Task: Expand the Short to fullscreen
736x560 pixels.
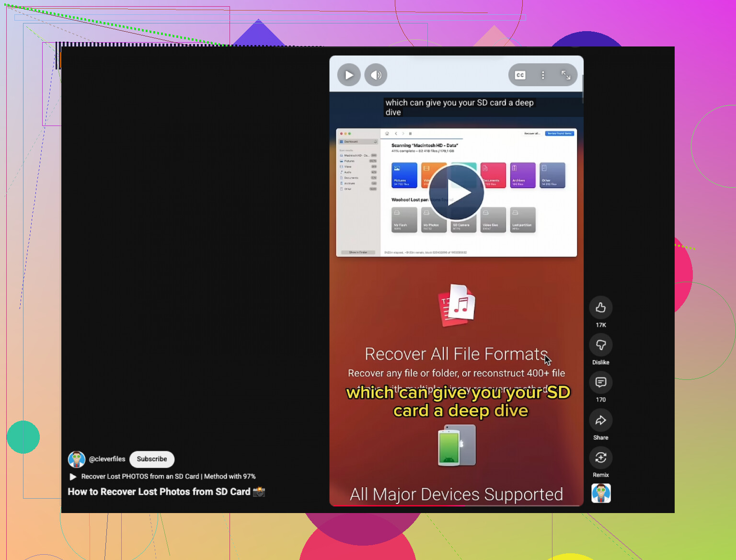Action: pos(566,75)
